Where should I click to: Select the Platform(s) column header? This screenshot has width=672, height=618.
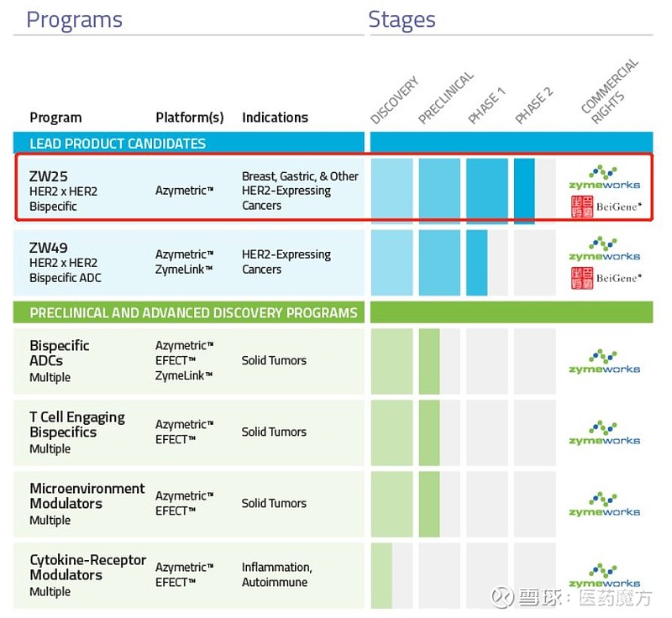point(189,118)
